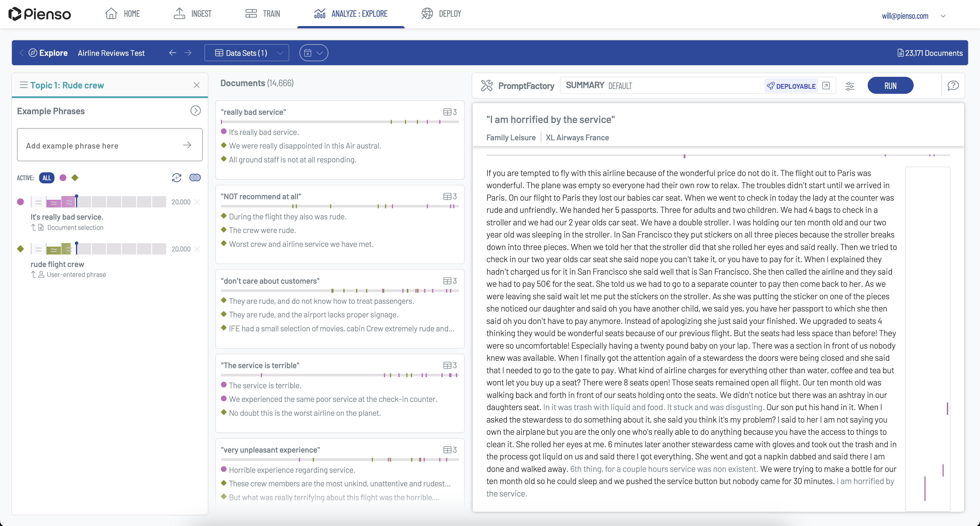The height and width of the screenshot is (526, 980).
Task: Click the DEPLOYABLE badge
Action: (x=791, y=86)
